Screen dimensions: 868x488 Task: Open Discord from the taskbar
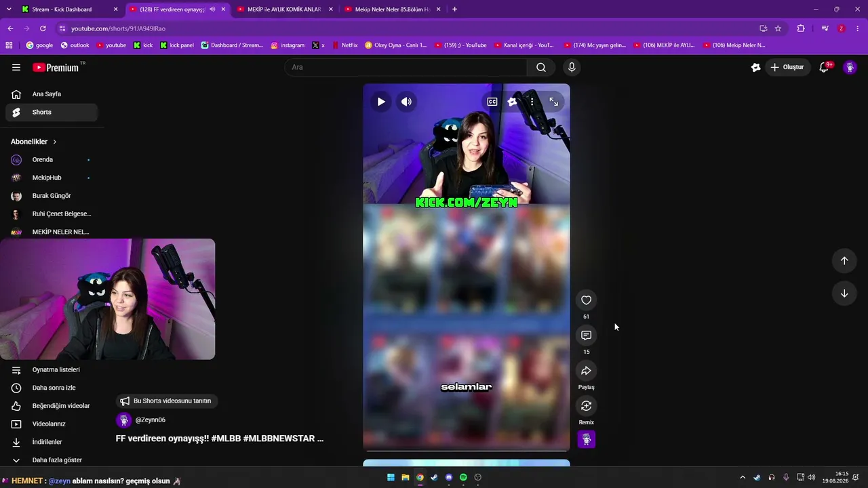click(x=449, y=477)
